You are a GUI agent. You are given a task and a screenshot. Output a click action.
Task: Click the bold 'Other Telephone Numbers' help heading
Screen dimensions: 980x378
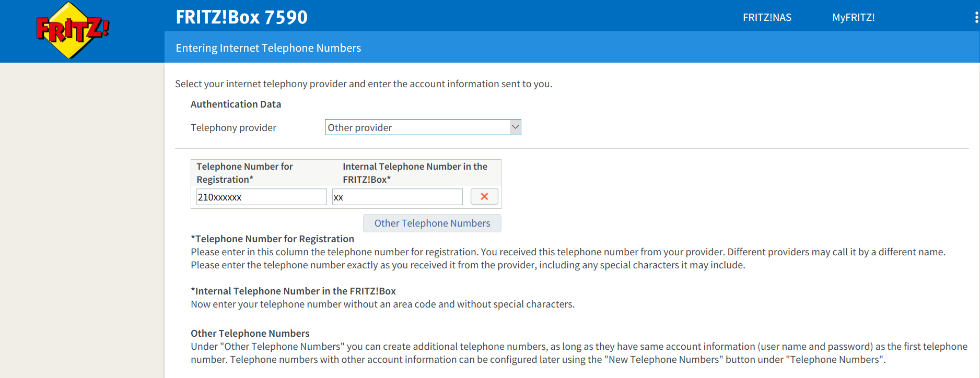point(250,333)
